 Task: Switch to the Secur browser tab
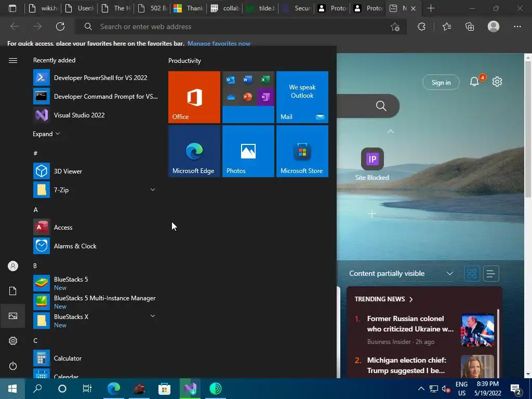click(x=297, y=8)
